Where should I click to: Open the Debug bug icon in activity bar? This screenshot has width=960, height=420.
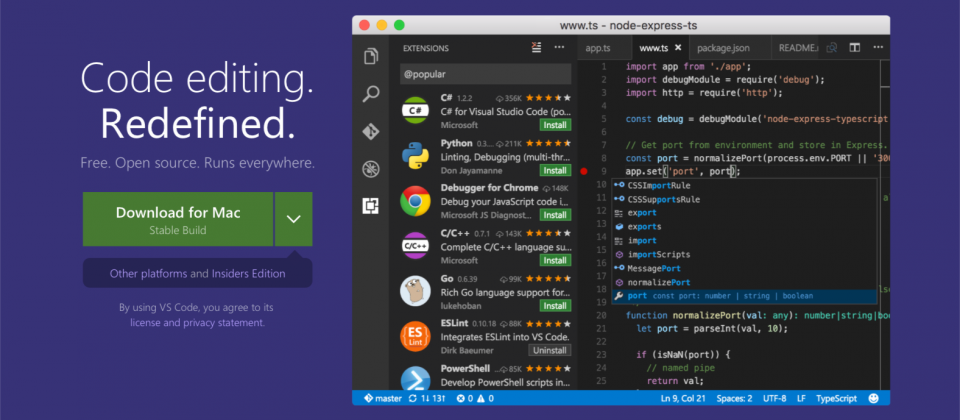tap(370, 169)
